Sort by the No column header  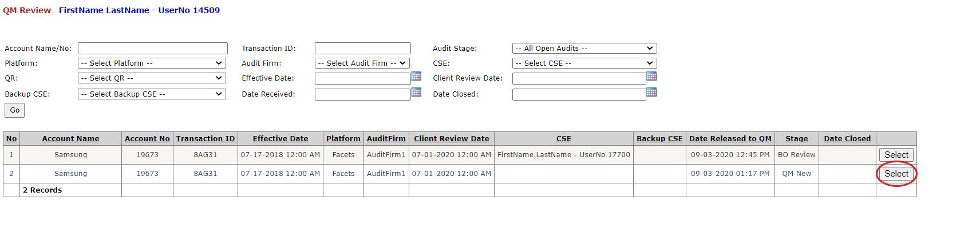coord(11,139)
